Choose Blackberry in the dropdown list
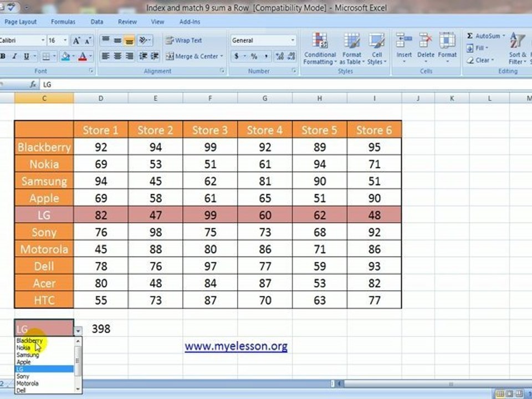Viewport: 532px width, 399px height. pos(29,341)
